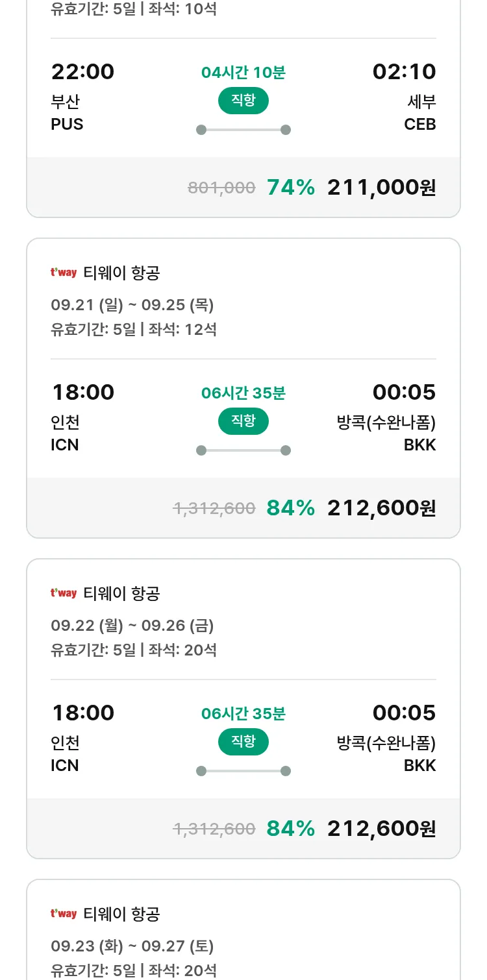Screen dimensions: 487x980
Task: Tap the 직항 badge on the Busan–Cebu flight
Action: [x=243, y=101]
